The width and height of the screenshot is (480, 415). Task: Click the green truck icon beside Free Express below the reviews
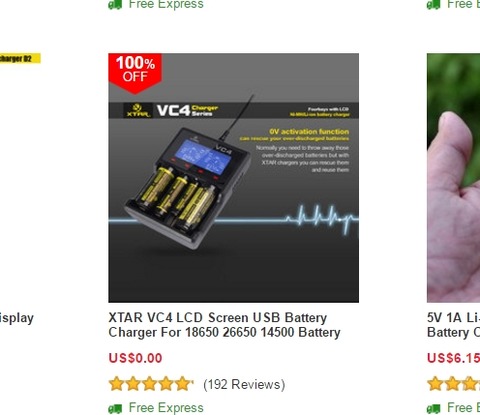click(x=115, y=408)
